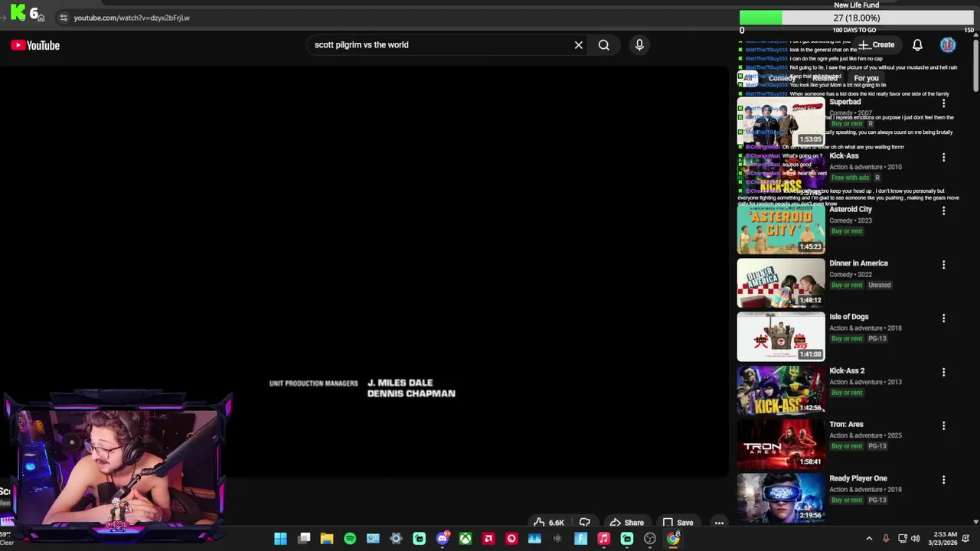Click the search field text

point(361,45)
